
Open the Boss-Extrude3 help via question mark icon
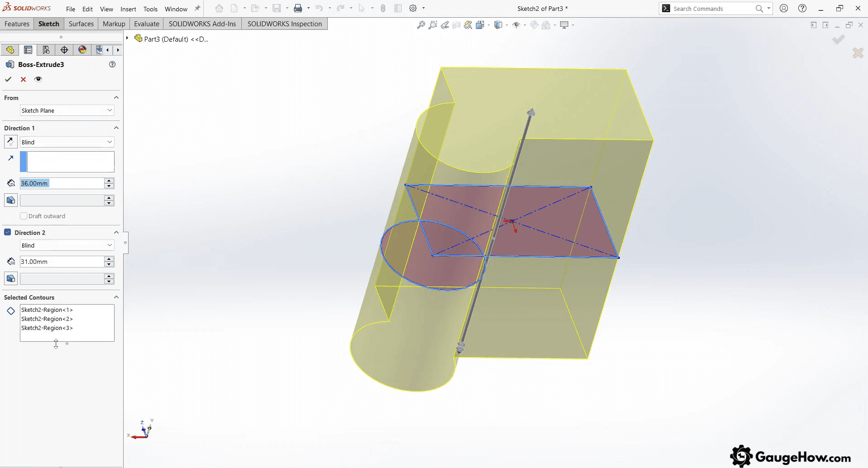111,64
